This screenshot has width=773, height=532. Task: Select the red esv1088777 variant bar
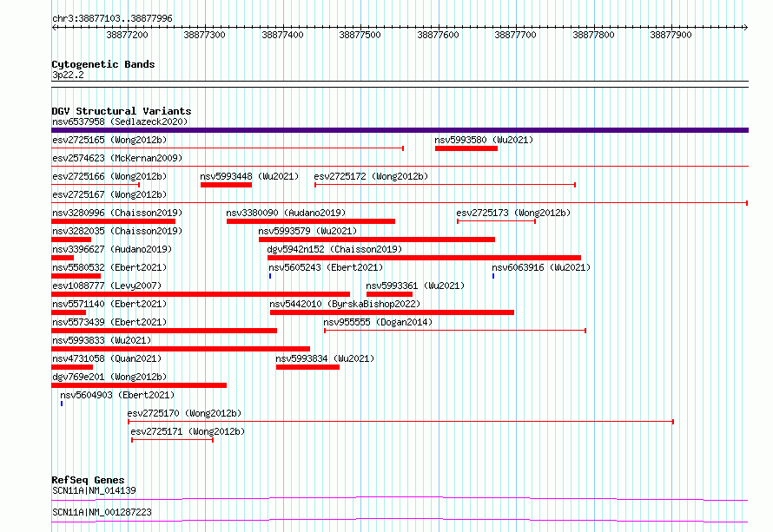click(201, 294)
